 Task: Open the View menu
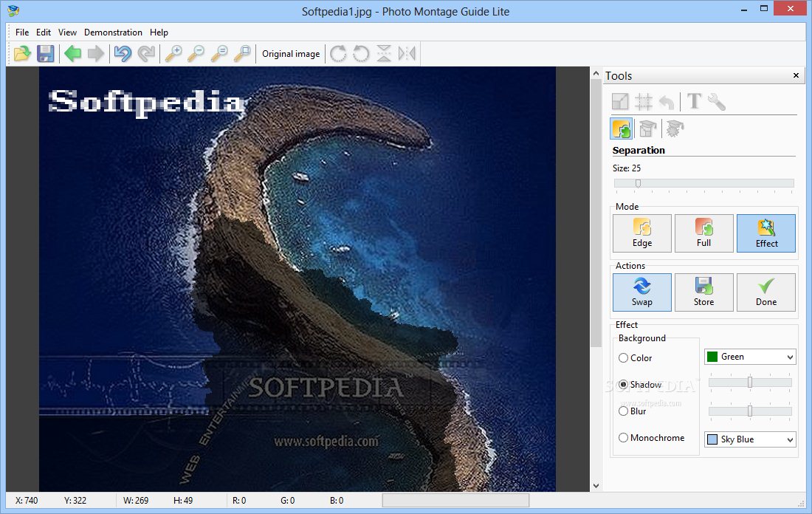67,32
